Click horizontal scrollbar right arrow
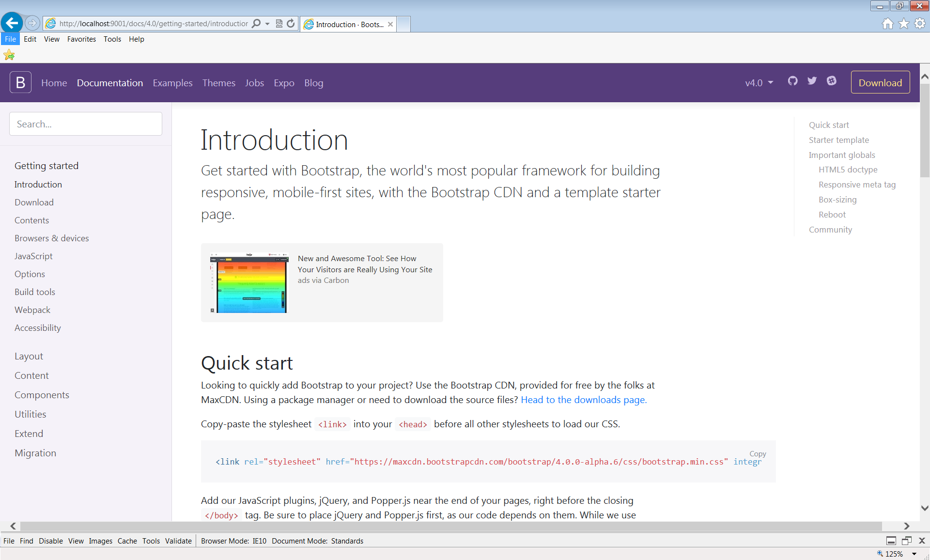930x560 pixels. point(906,526)
